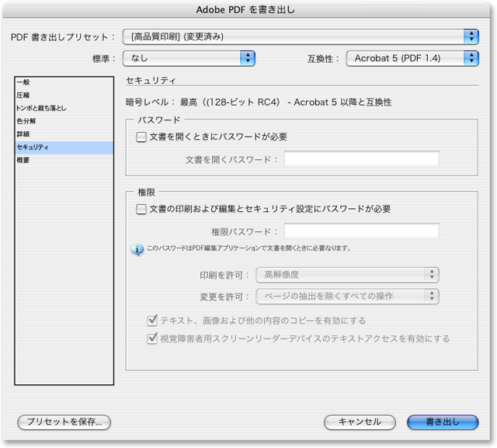Click the 書き出し export button
The width and height of the screenshot is (497, 448).
tap(443, 422)
